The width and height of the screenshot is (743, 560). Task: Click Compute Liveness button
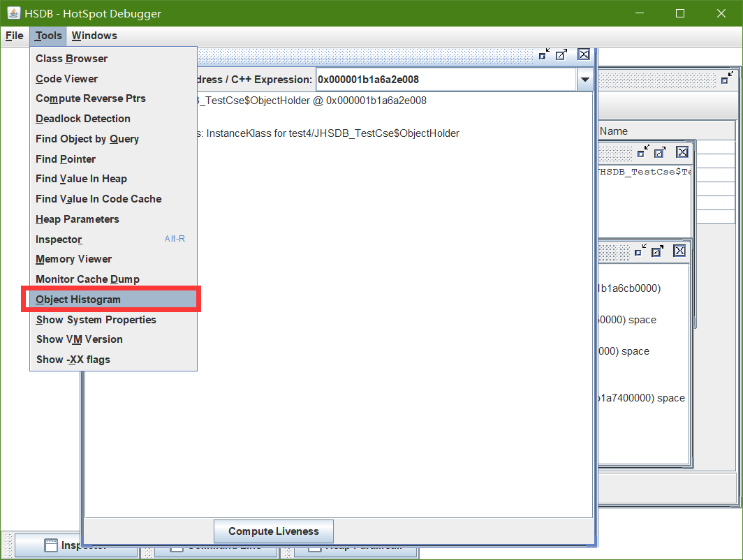pyautogui.click(x=274, y=531)
